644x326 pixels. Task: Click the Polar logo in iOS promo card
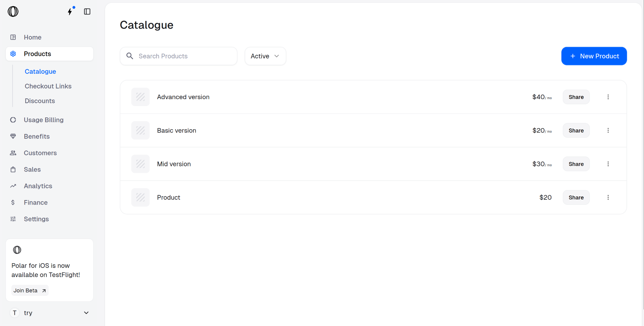point(17,250)
